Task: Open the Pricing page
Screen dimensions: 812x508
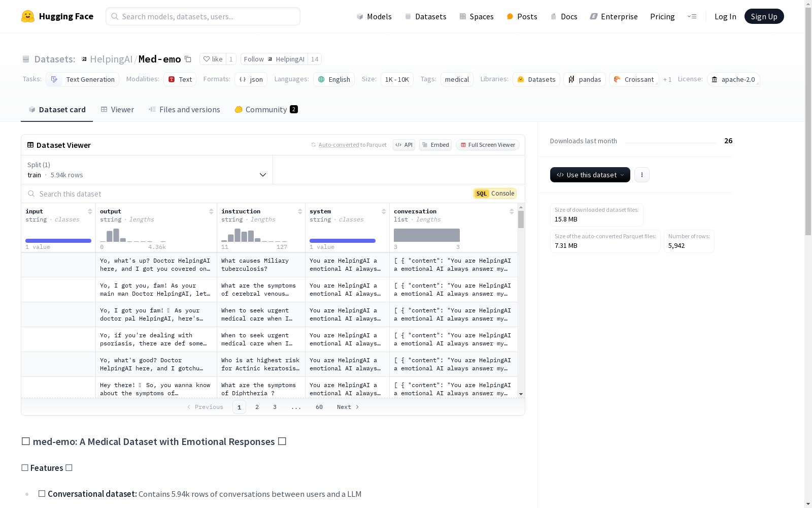Action: [x=662, y=16]
